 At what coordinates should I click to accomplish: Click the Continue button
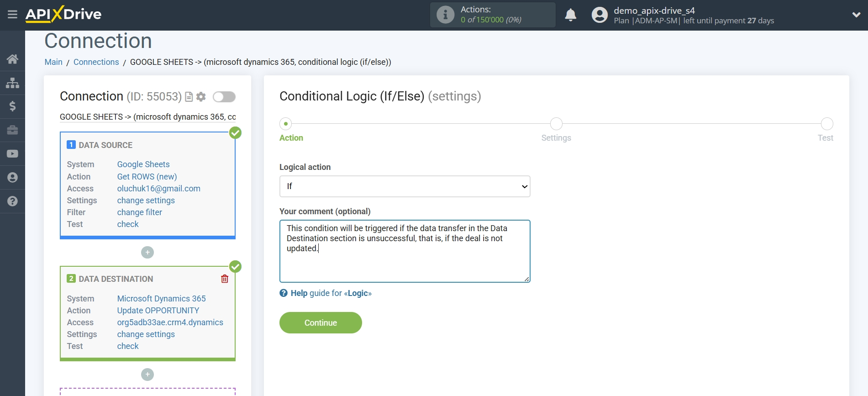tap(321, 323)
